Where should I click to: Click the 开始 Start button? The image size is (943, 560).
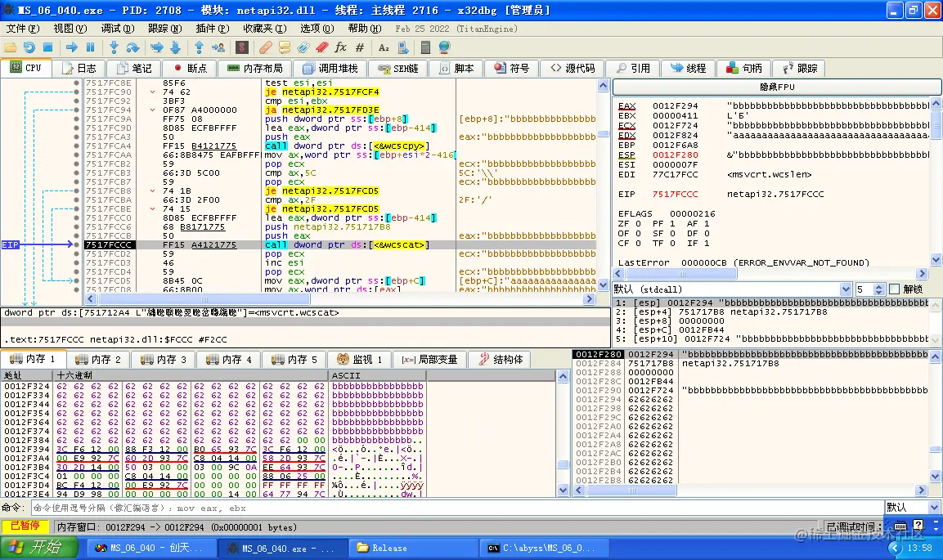[39, 548]
